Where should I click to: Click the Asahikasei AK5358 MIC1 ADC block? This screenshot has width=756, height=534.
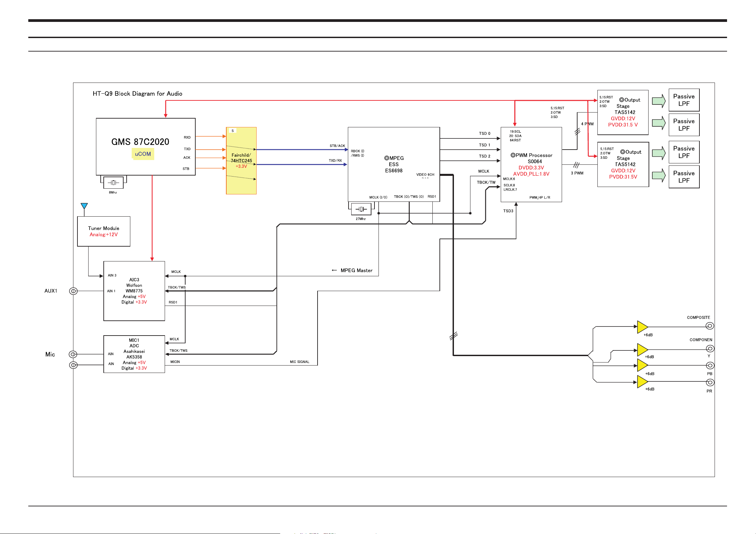tap(134, 354)
